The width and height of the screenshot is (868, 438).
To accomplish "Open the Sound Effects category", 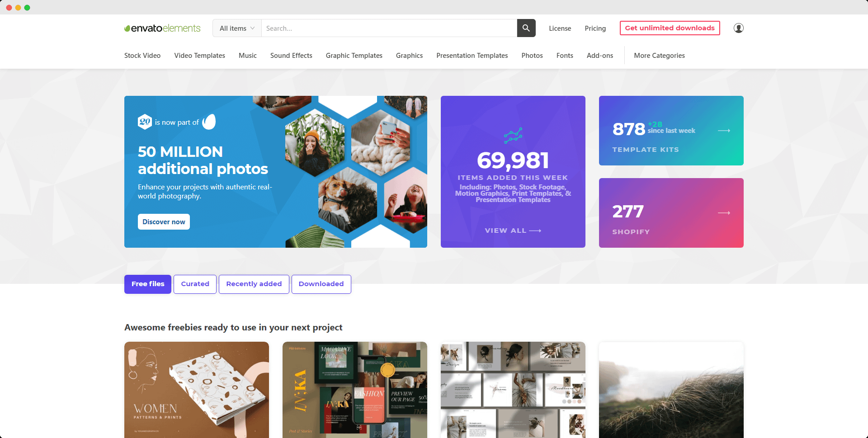I will pyautogui.click(x=291, y=56).
